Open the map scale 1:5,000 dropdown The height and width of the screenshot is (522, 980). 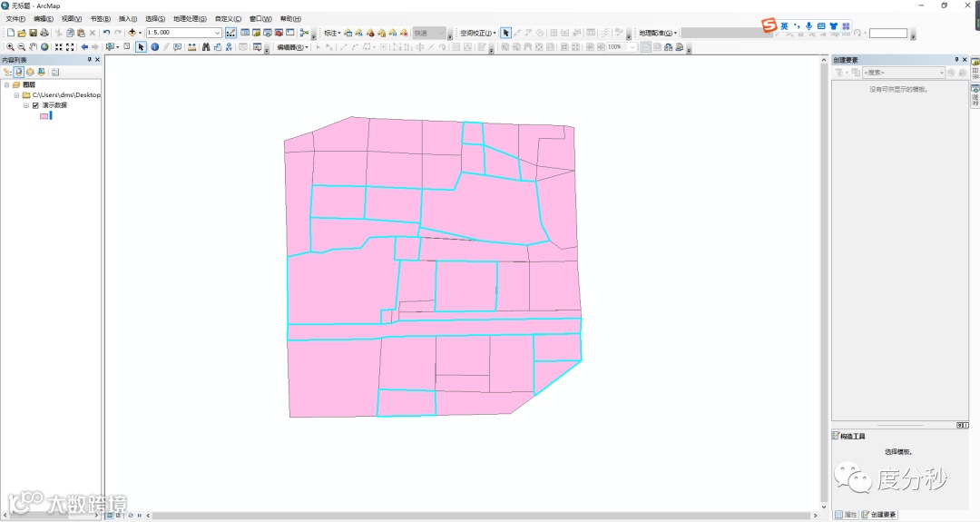218,33
